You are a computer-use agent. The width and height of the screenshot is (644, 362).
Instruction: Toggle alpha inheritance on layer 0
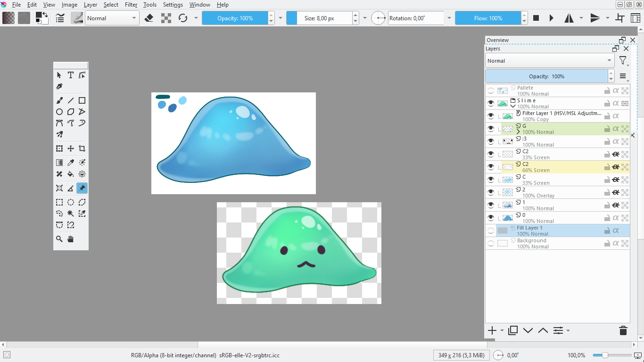616,218
